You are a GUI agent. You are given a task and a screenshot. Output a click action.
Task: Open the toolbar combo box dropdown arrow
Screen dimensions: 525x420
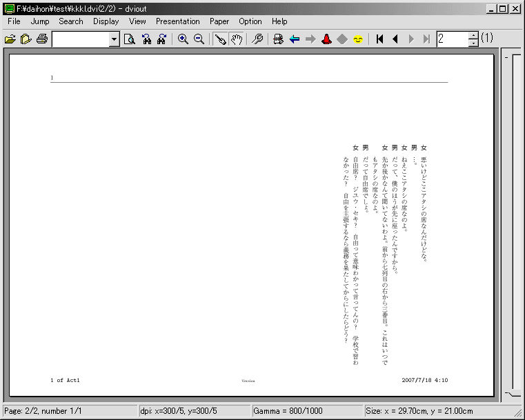114,39
